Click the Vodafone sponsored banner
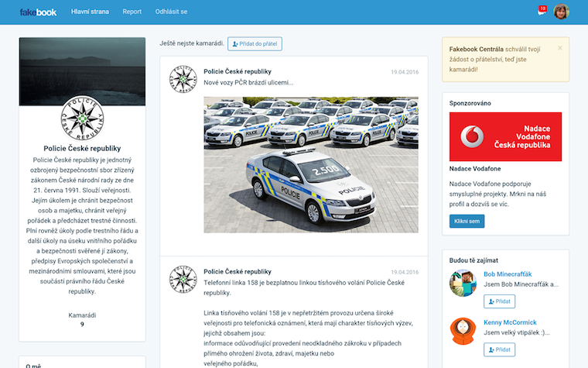The width and height of the screenshot is (588, 368). (505, 136)
